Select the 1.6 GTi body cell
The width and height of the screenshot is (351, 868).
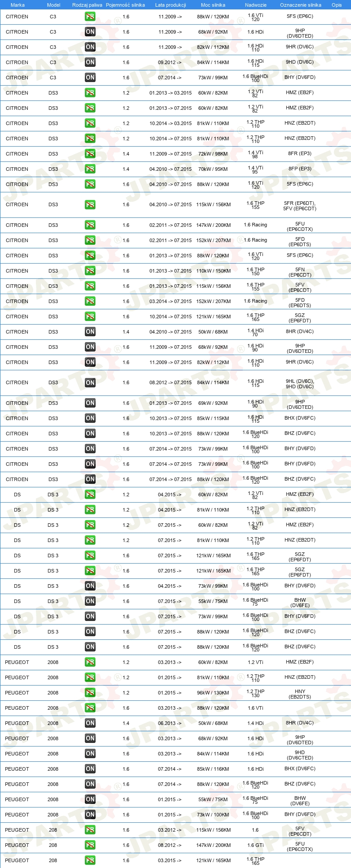(255, 845)
